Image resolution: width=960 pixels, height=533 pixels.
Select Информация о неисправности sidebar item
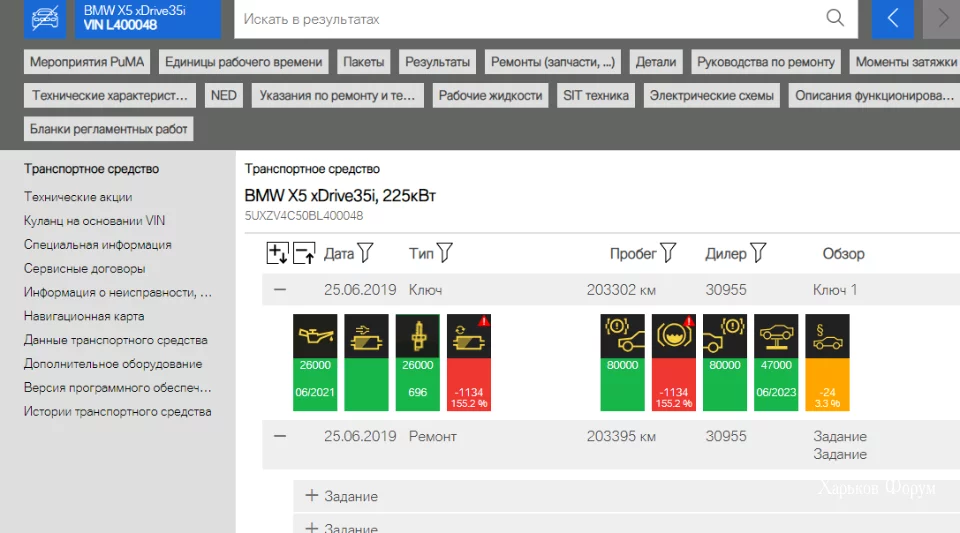(x=118, y=293)
